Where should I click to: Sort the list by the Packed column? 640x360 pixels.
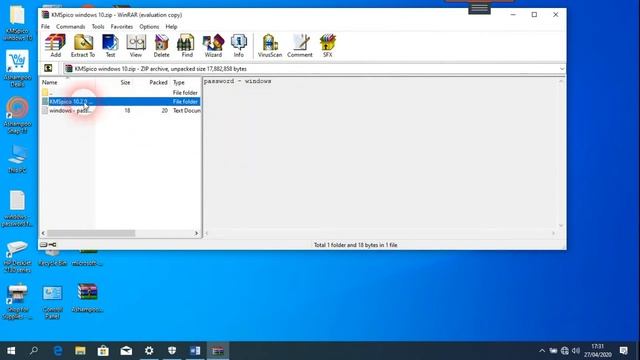tap(158, 82)
